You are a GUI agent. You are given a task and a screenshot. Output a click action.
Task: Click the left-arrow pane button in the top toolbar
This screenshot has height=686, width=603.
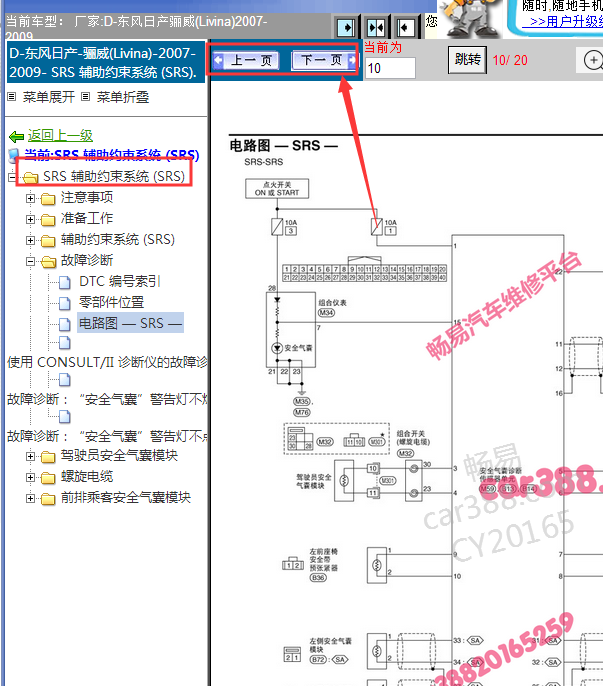[406, 28]
